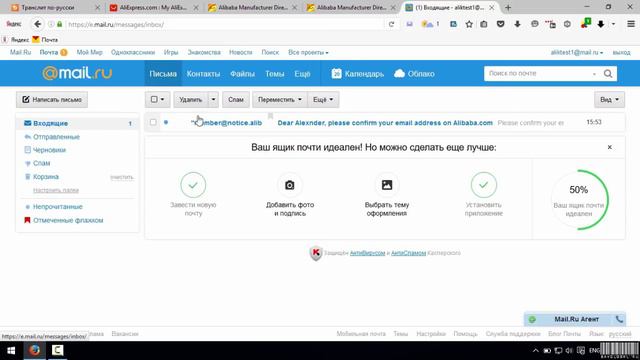Viewport: 640px width, 360px height.
Task: Expand Все проекты dropdown
Action: (x=308, y=52)
